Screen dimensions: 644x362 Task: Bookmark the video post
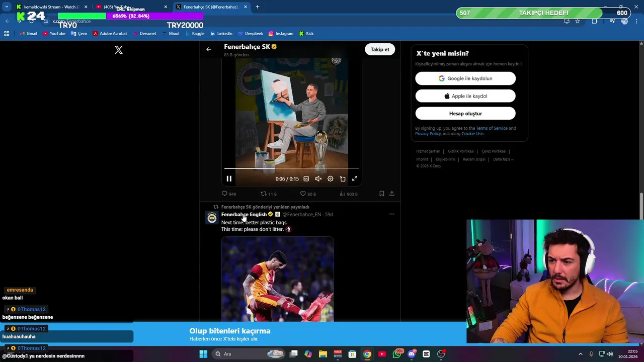point(382,194)
